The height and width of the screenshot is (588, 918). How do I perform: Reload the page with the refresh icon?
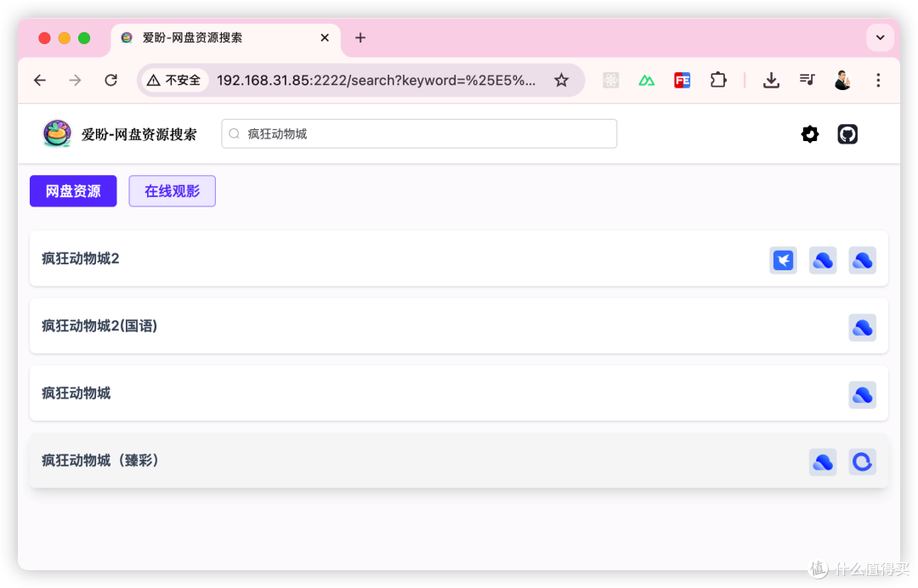(110, 80)
